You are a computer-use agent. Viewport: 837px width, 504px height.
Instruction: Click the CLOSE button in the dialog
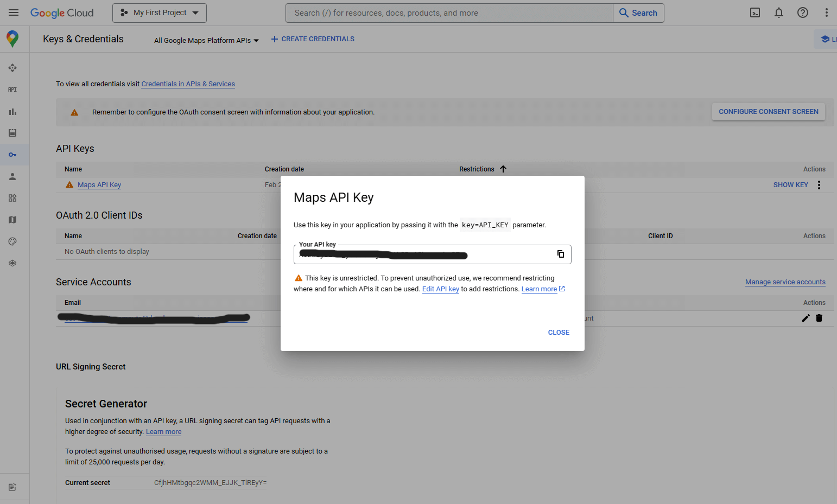[x=559, y=332]
